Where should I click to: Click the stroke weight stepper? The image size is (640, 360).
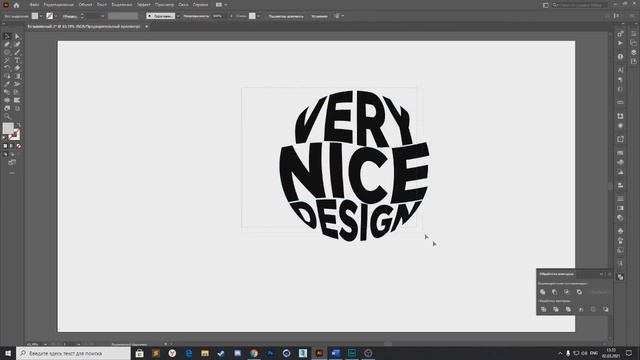[x=82, y=16]
